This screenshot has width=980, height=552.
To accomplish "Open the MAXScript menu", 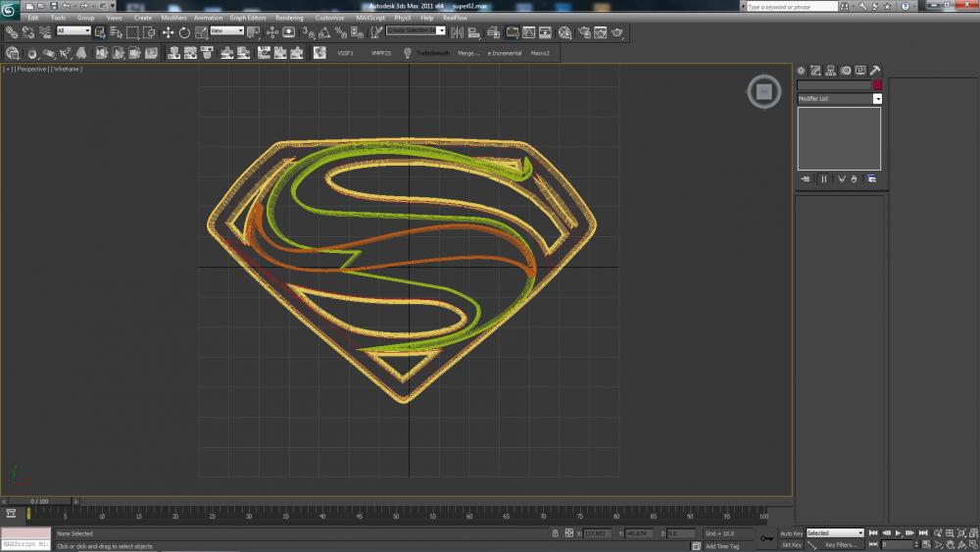I will coord(370,18).
